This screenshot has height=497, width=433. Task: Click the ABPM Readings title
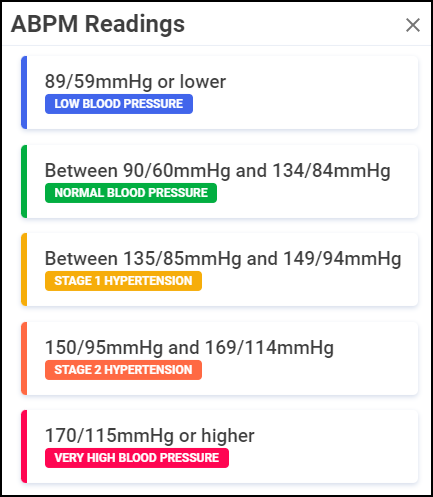tap(98, 24)
